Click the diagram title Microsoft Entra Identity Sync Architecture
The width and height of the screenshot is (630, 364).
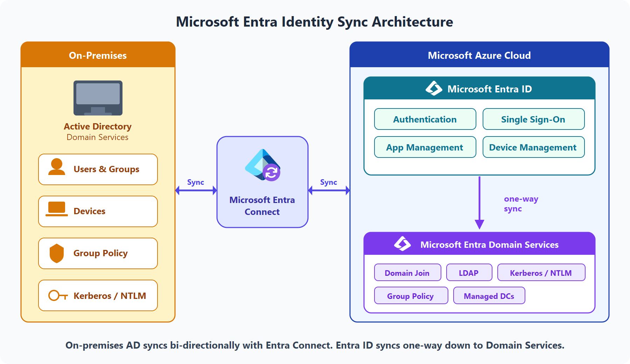pyautogui.click(x=315, y=22)
